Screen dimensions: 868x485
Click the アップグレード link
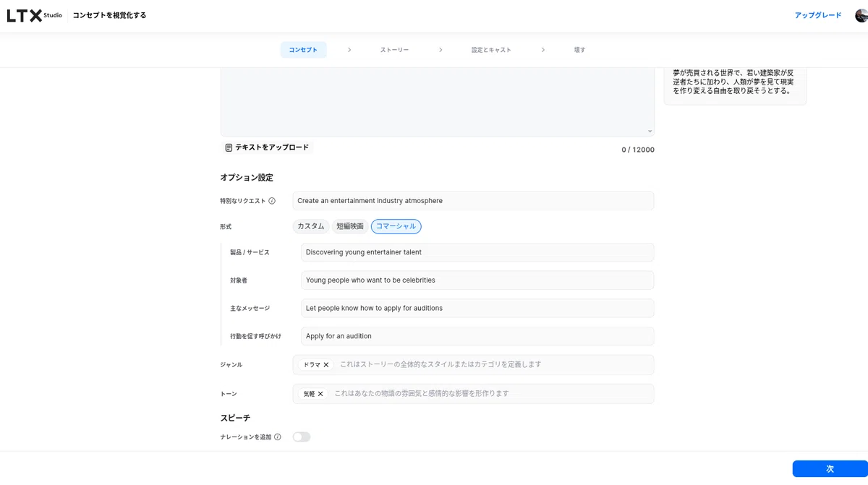818,15
